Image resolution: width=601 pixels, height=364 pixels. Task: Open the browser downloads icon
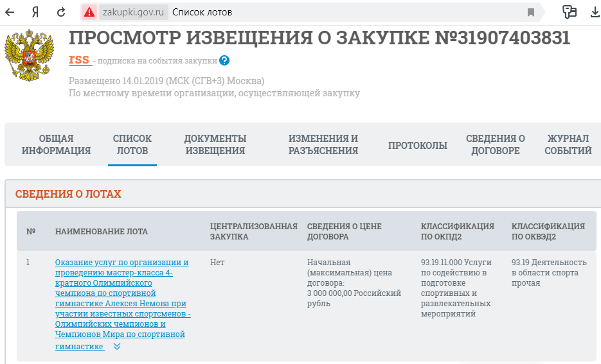pyautogui.click(x=593, y=12)
